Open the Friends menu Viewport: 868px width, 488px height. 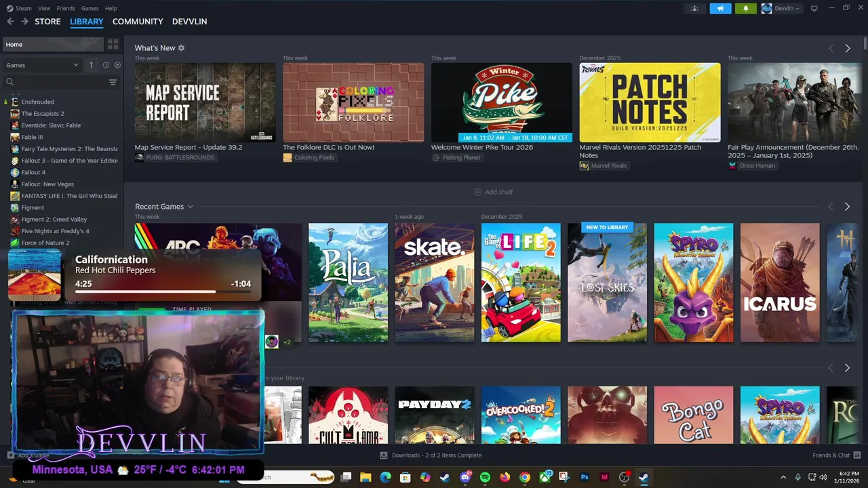click(x=66, y=8)
